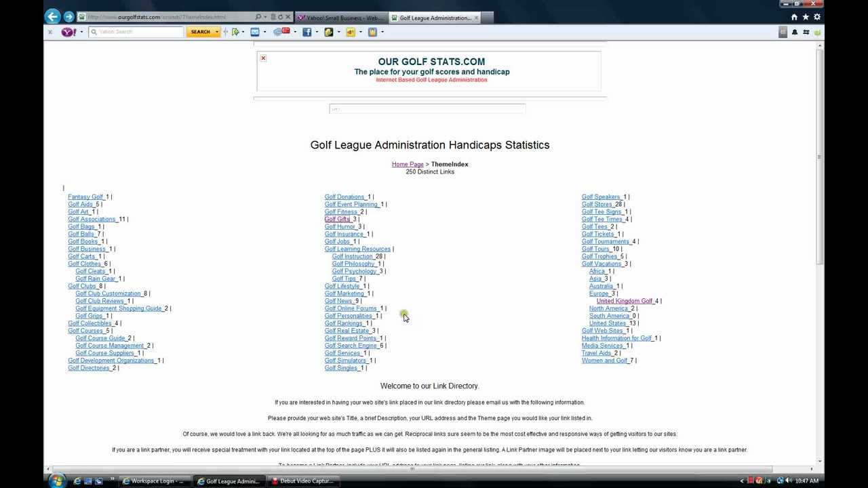The height and width of the screenshot is (488, 868).
Task: Stop loading with the address bar X
Action: tap(288, 17)
